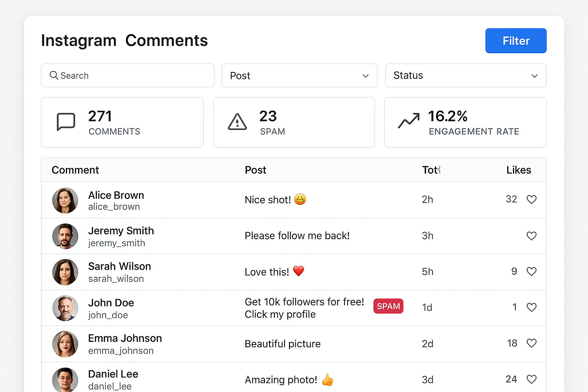This screenshot has height=392, width=588.
Task: Expand the Post filter chevron
Action: point(365,76)
